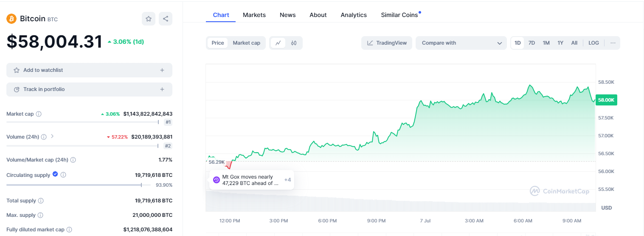
Task: Click the $58,004.31 price value
Action: pos(54,42)
